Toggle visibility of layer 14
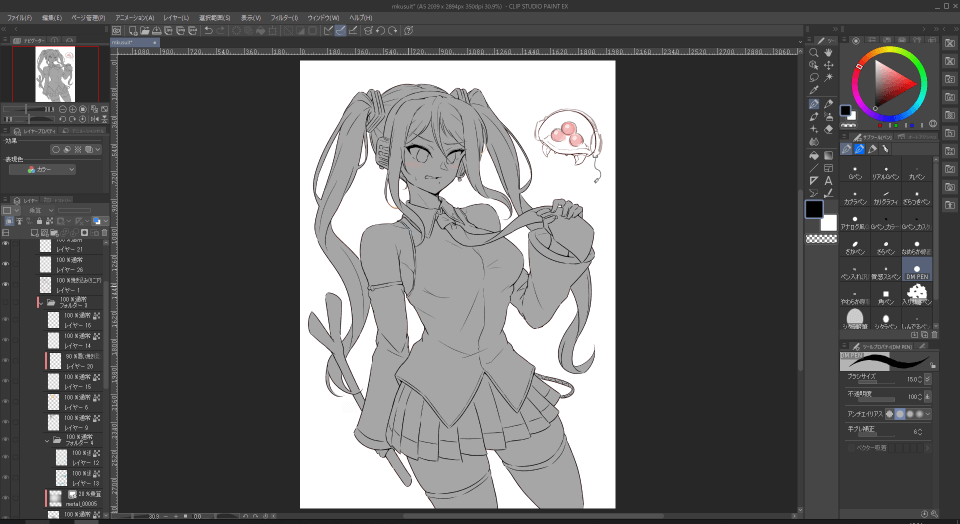Screen dimensions: 960x524 [x=6, y=340]
